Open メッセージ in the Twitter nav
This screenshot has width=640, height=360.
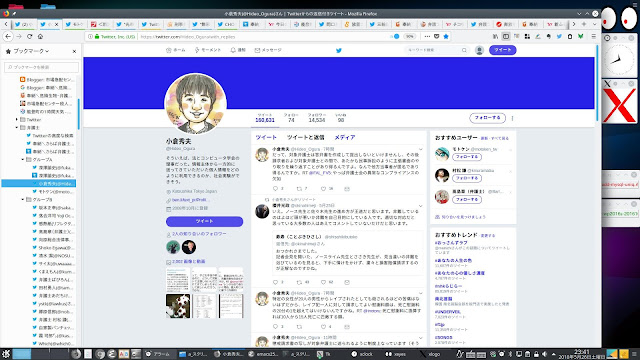tap(268, 50)
